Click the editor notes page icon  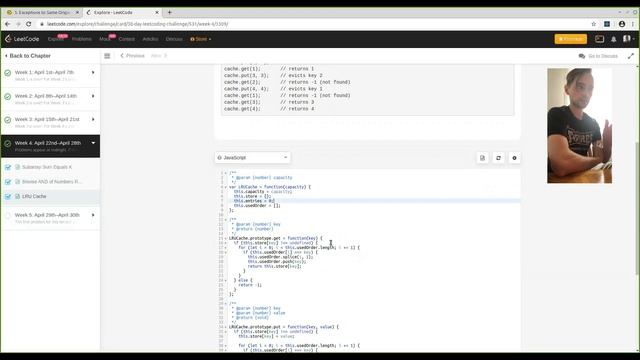coord(482,158)
